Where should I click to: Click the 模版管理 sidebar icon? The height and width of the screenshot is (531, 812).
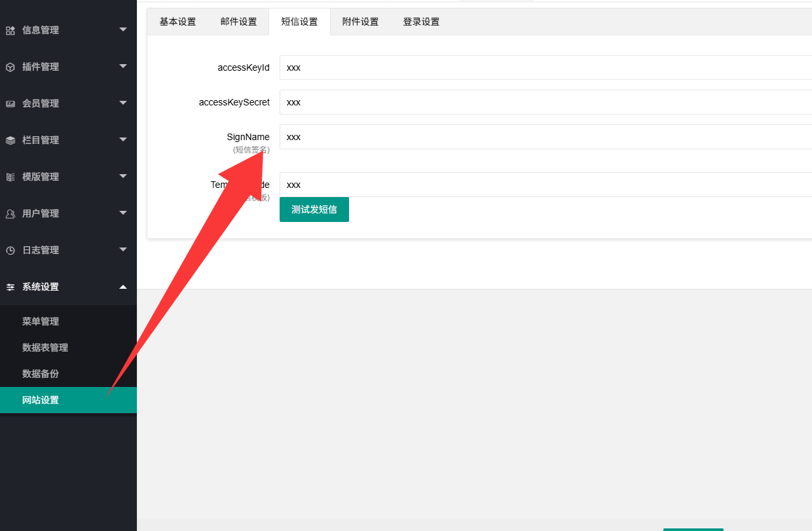[10, 177]
